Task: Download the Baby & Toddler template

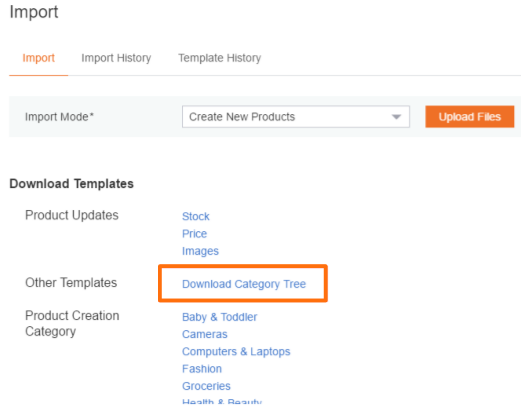Action: (219, 317)
